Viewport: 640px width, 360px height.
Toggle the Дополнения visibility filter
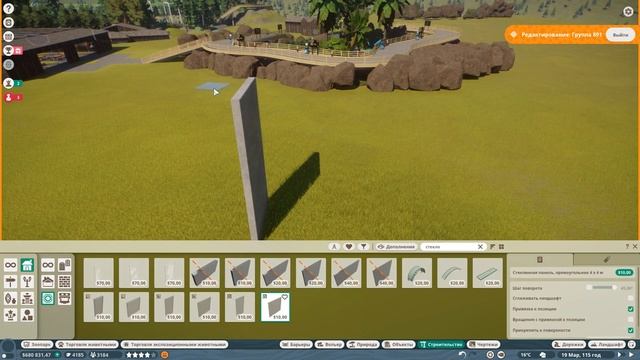(396, 247)
